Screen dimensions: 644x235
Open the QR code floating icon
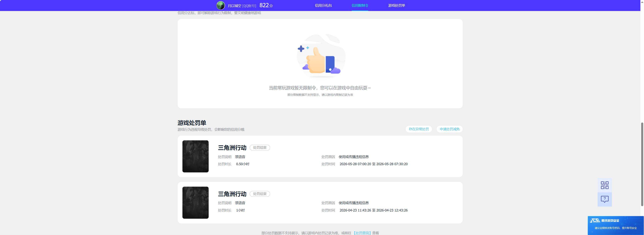point(604,185)
